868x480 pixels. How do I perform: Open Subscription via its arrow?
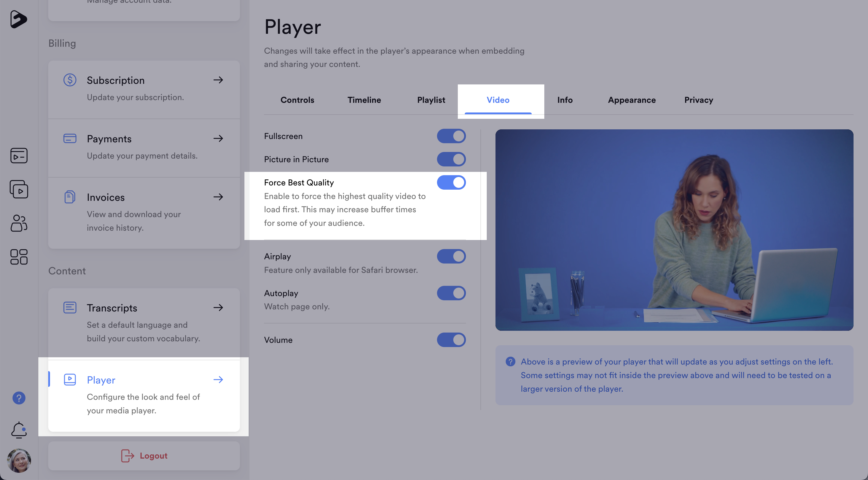click(x=218, y=80)
